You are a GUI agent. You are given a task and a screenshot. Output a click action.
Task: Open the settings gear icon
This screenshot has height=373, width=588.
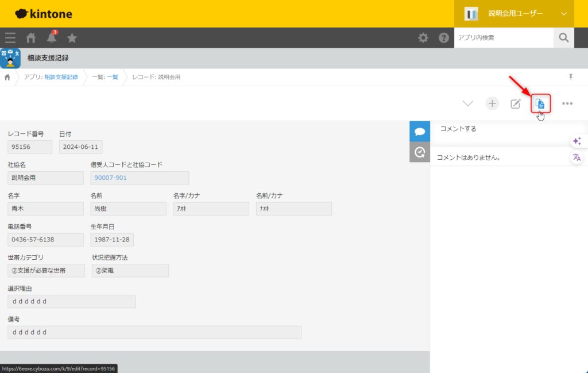click(x=423, y=38)
